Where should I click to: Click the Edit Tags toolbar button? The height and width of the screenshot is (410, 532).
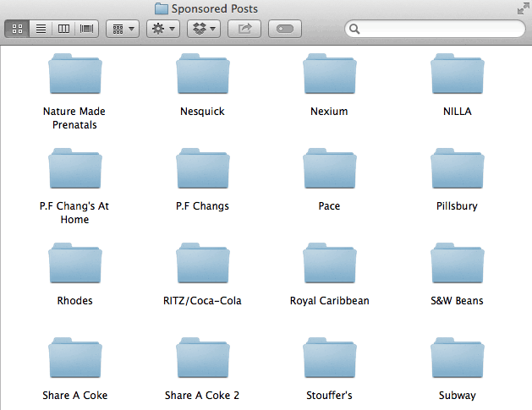click(x=285, y=29)
